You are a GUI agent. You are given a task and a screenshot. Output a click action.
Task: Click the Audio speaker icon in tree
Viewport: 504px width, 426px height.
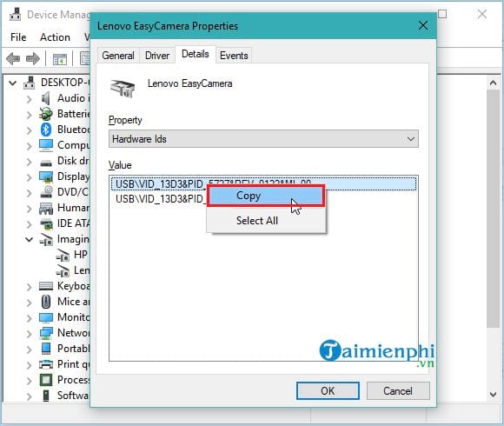46,98
